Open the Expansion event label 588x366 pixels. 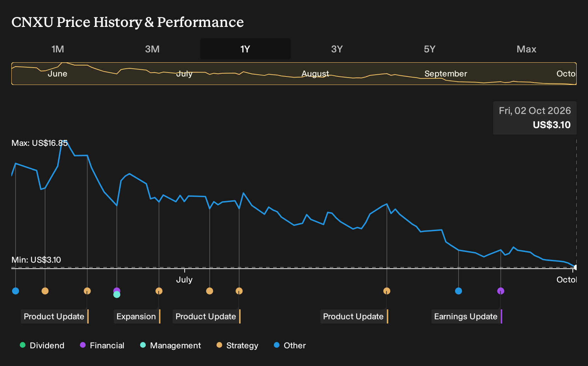pyautogui.click(x=137, y=316)
